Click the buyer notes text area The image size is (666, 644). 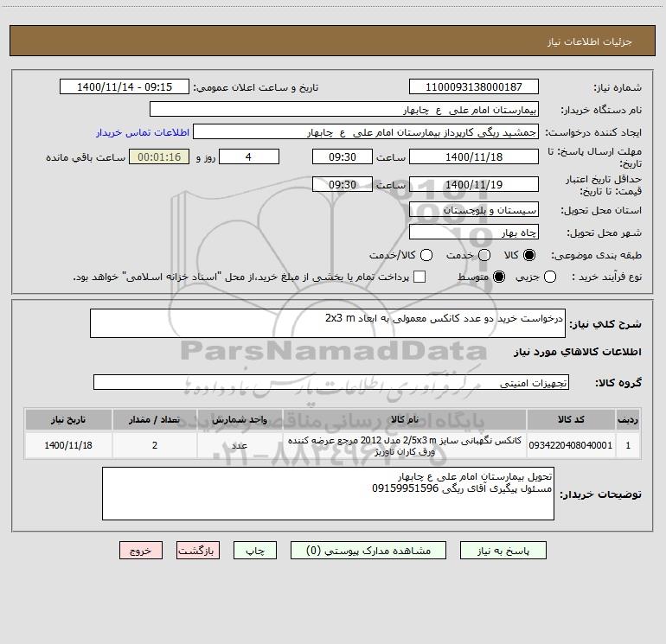click(x=328, y=494)
